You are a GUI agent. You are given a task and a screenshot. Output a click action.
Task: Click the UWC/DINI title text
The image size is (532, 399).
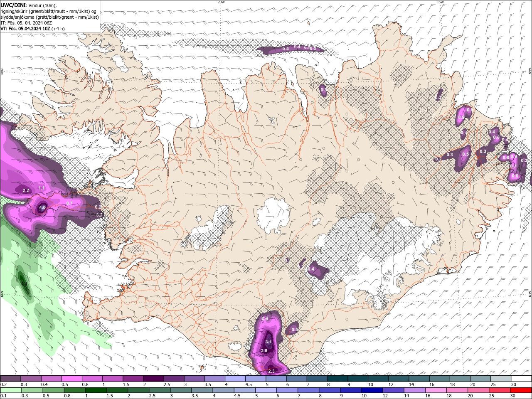pos(13,5)
